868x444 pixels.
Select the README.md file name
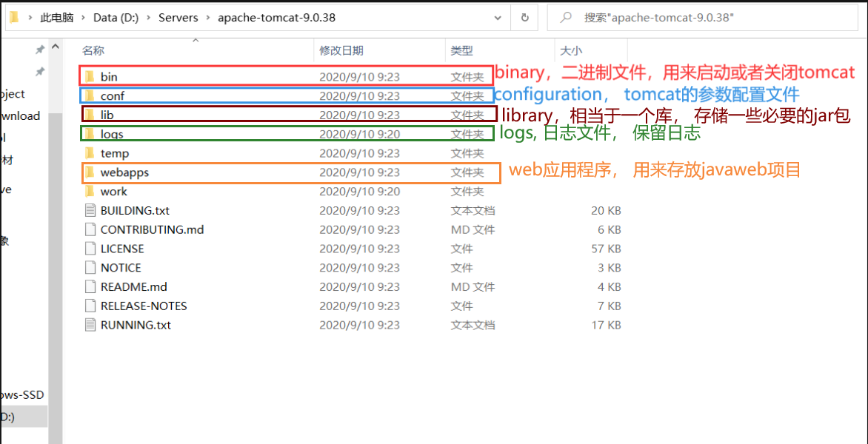[134, 287]
